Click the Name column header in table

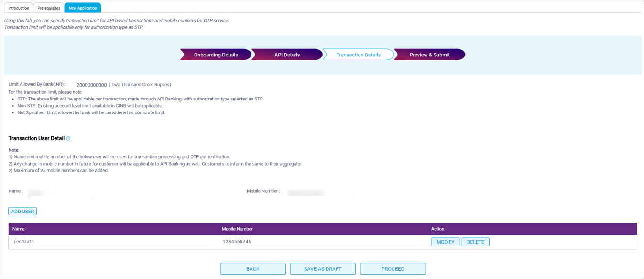pos(19,229)
